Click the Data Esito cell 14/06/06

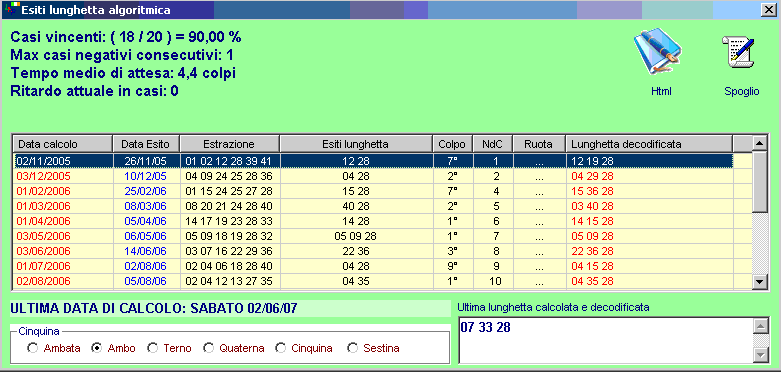click(146, 251)
